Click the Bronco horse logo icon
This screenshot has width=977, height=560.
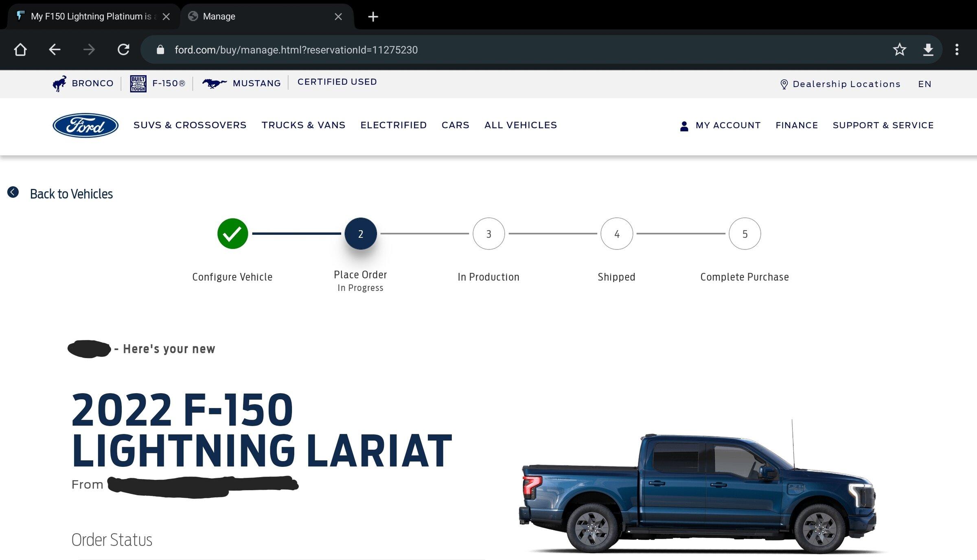(x=59, y=83)
